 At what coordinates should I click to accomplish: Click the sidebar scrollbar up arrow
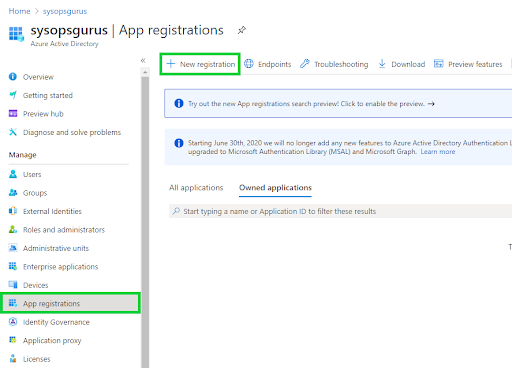145,72
